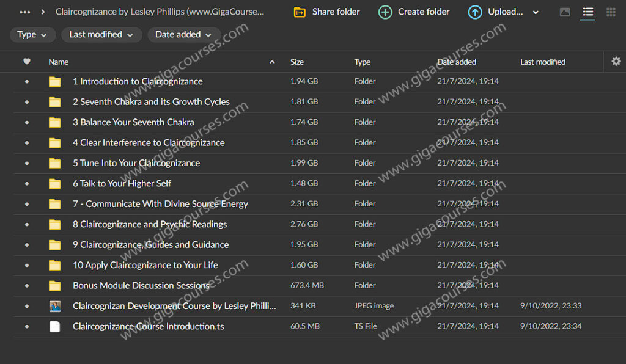
Task: Click the Share folder icon
Action: [300, 12]
